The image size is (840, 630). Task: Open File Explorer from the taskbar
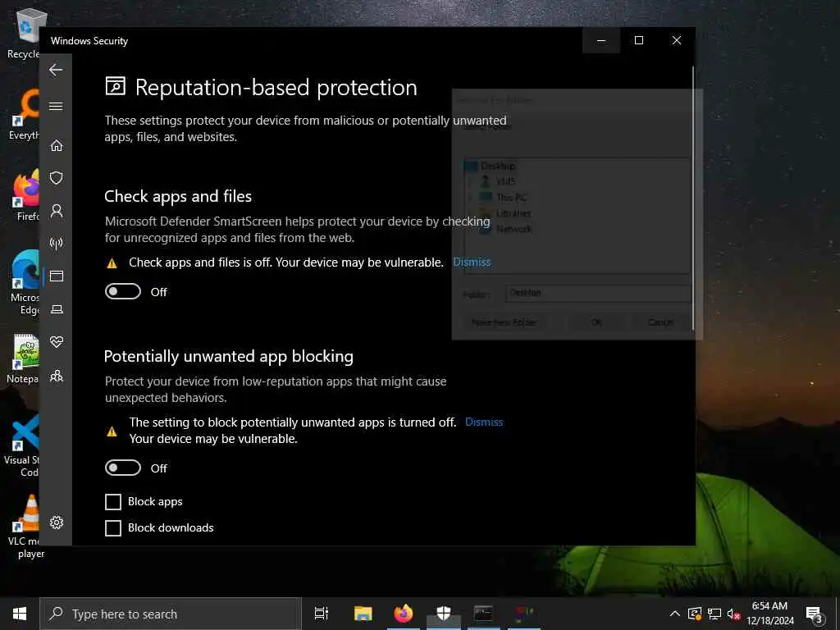(x=363, y=614)
